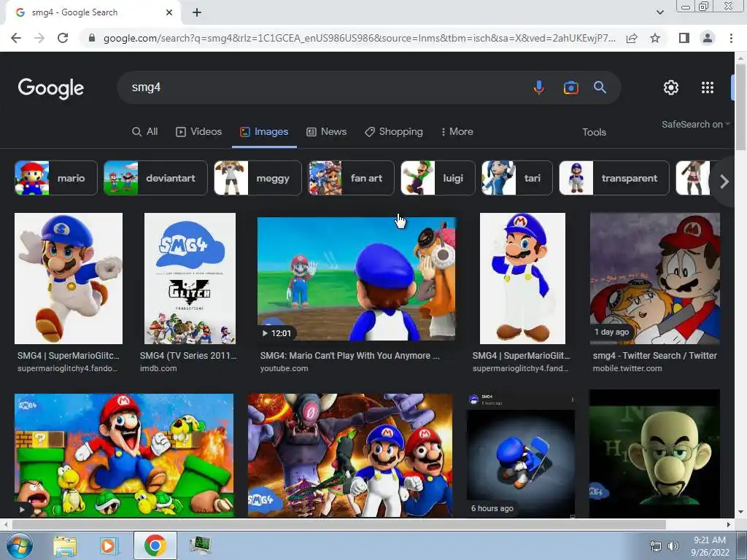The image size is (747, 560).
Task: Submit search with magnifying glass
Action: [600, 87]
